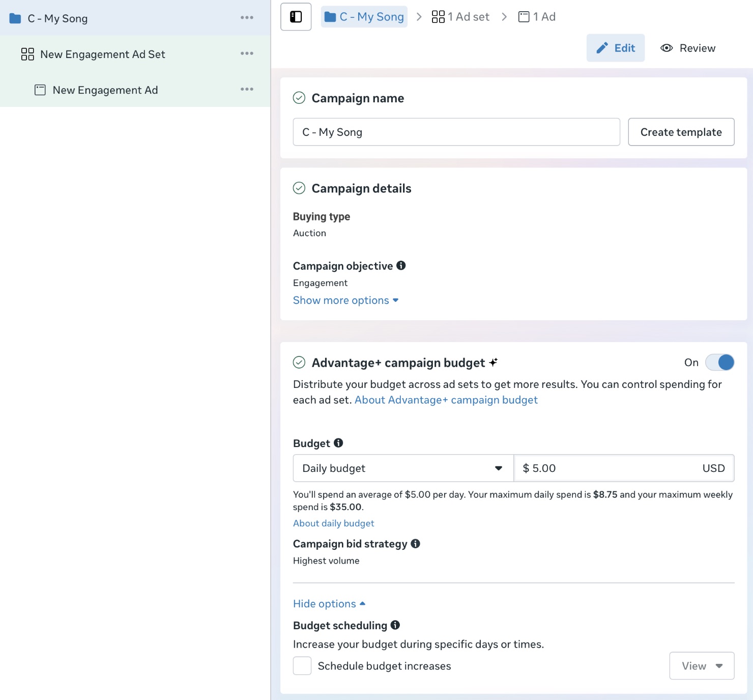Open the three-dot menu for New Engagement Ad Set

coord(247,53)
